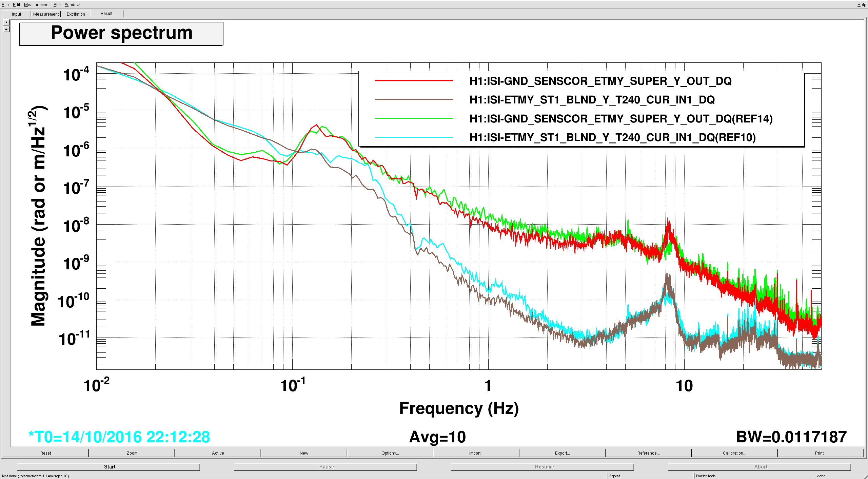Click the Magnitude y-axis label
868x479 pixels.
[38, 216]
